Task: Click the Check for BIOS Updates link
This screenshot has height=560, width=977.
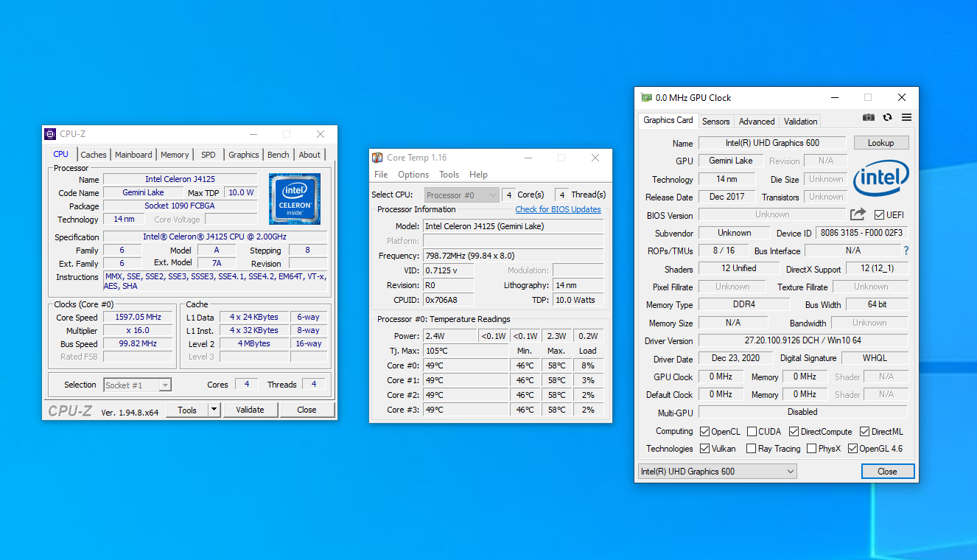Action: click(558, 209)
